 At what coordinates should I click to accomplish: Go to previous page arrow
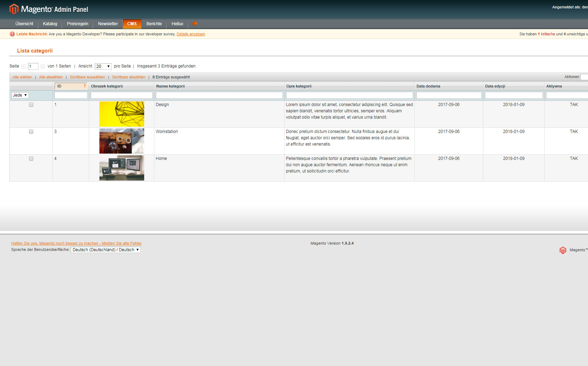click(x=23, y=66)
